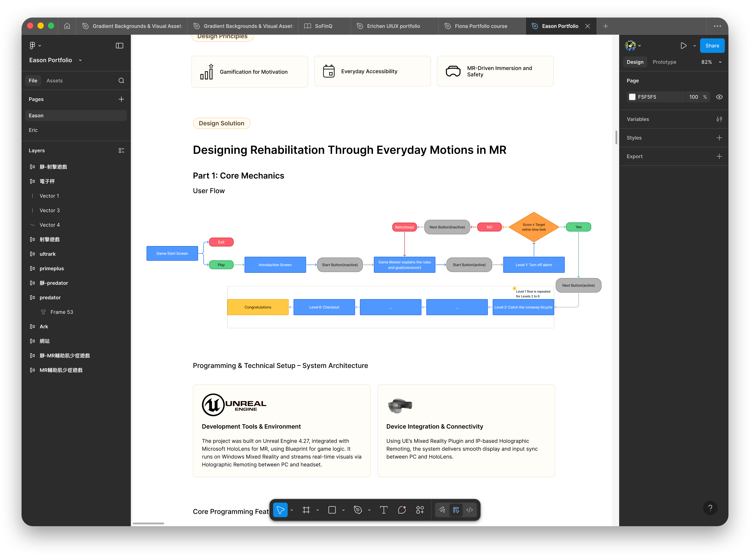750x560 pixels.
Task: Switch to the Prototype tab
Action: tap(664, 62)
